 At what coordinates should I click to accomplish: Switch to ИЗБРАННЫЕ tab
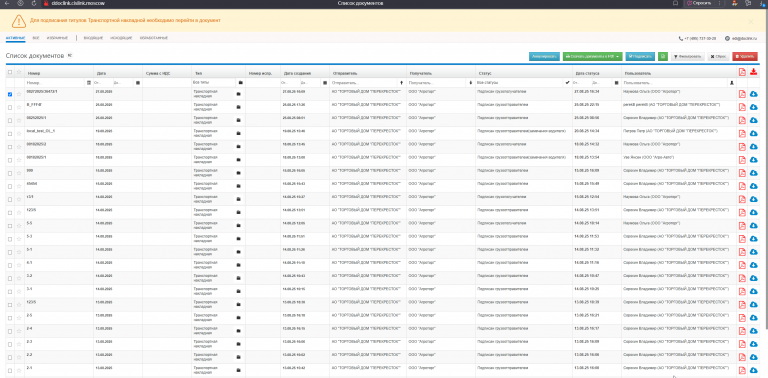(x=58, y=38)
